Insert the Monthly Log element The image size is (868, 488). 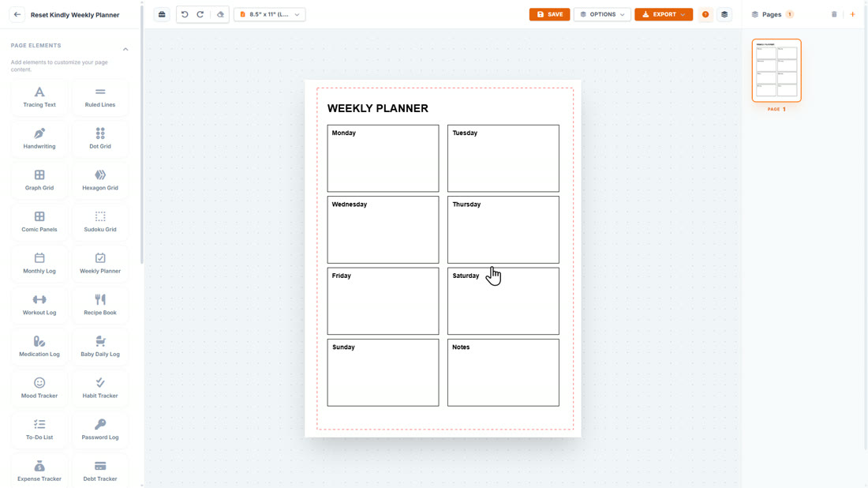click(x=39, y=264)
